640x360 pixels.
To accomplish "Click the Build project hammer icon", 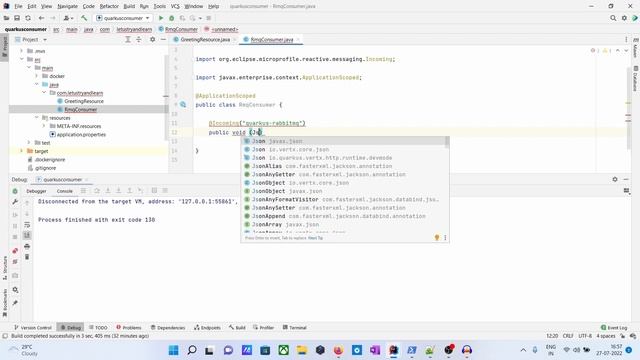I will pyautogui.click(x=84, y=18).
